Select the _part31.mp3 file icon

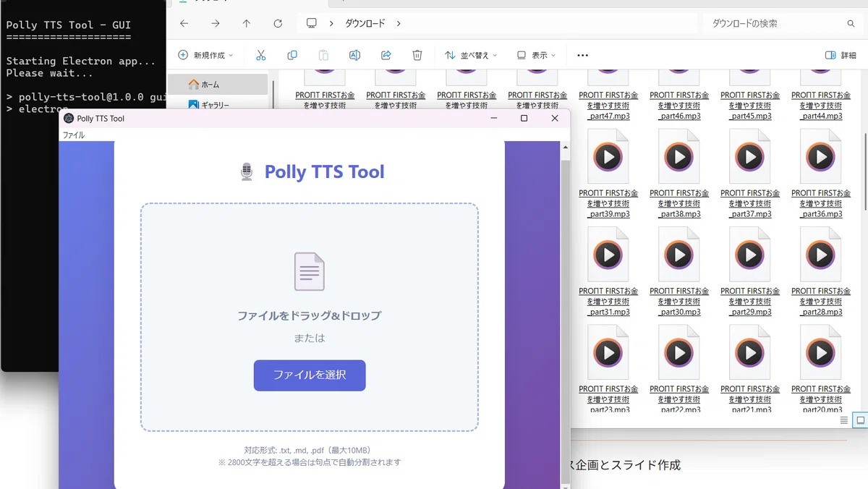[x=608, y=254]
